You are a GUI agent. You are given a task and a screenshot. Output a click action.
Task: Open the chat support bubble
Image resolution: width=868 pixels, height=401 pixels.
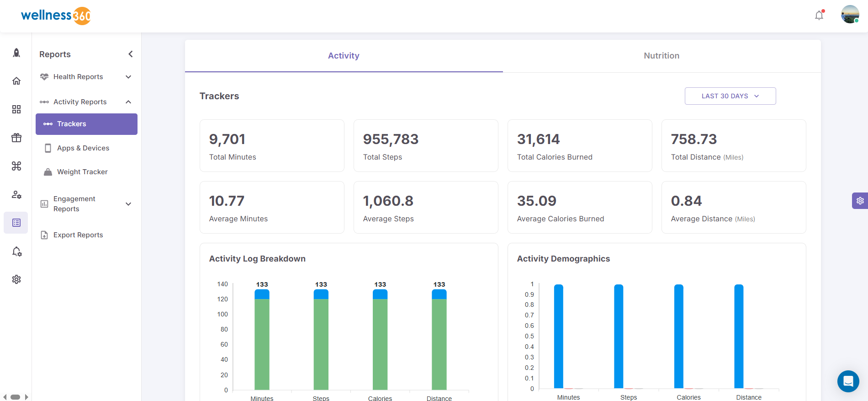tap(848, 381)
